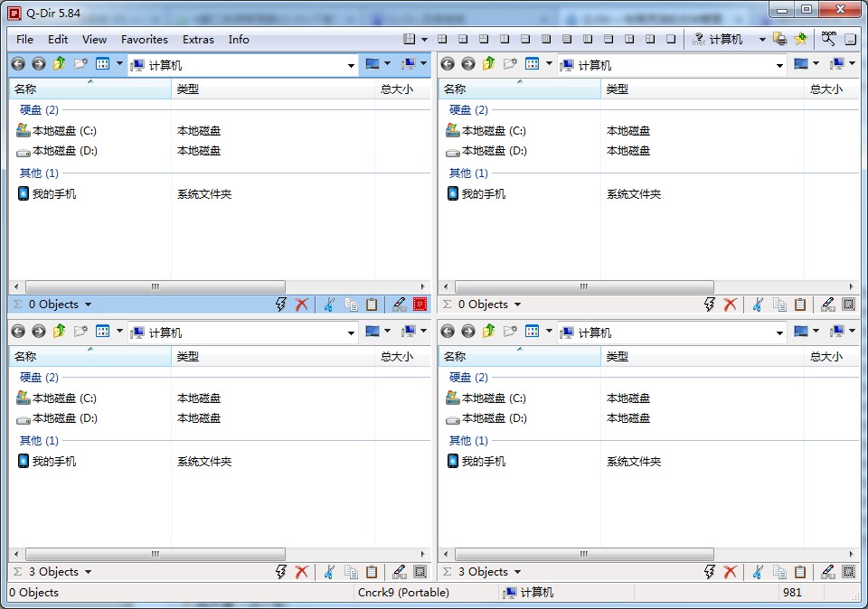Viewport: 868px width, 609px height.
Task: Open the 3 Objects dropdown in bottom-left pane
Action: [x=88, y=571]
